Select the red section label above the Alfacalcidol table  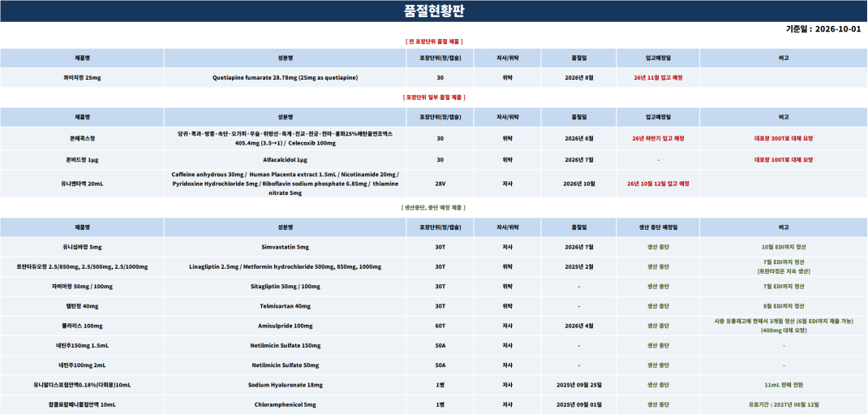point(434,97)
